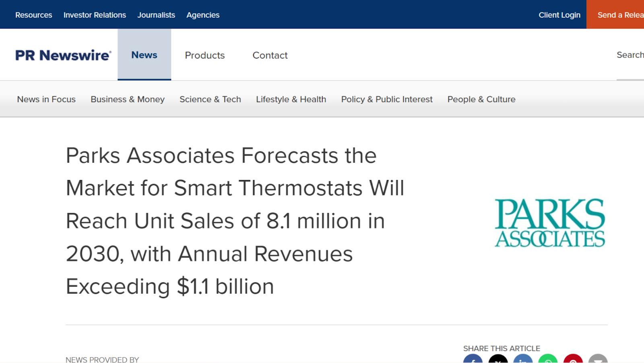This screenshot has width=644, height=363.
Task: Share article by email icon
Action: 598,359
